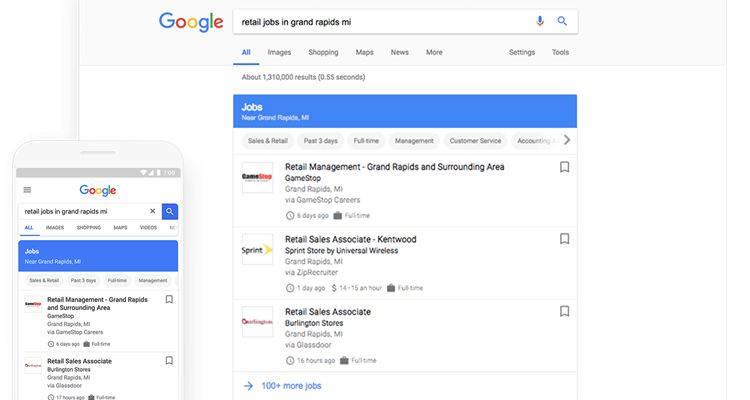The height and width of the screenshot is (400, 750).
Task: Click the desktop search magnifier icon
Action: click(562, 21)
